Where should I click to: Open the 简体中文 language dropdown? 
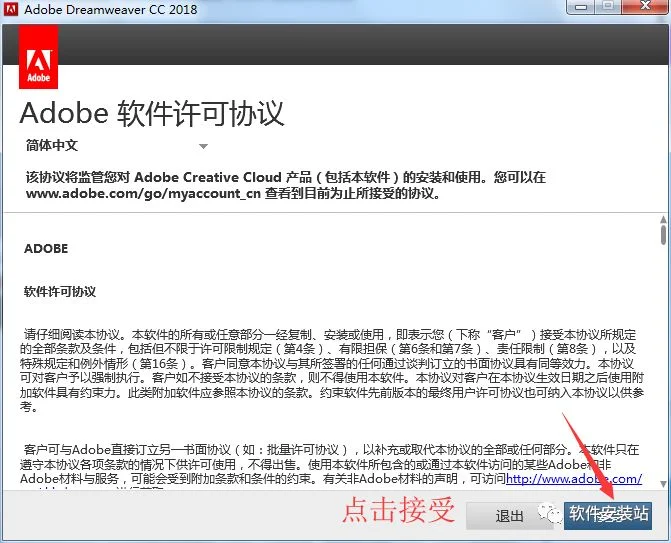[116, 146]
